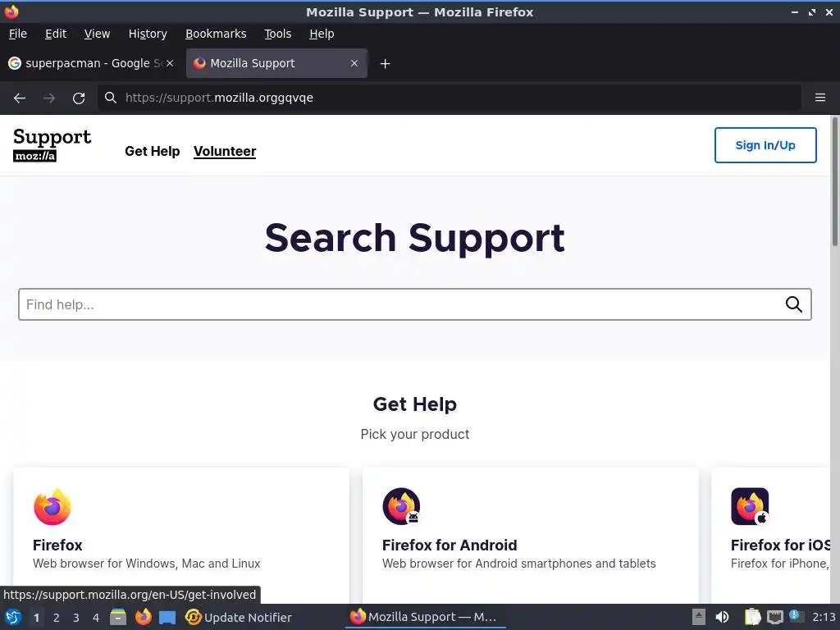Open the Get Help navigation item
This screenshot has width=840, height=630.
click(152, 151)
